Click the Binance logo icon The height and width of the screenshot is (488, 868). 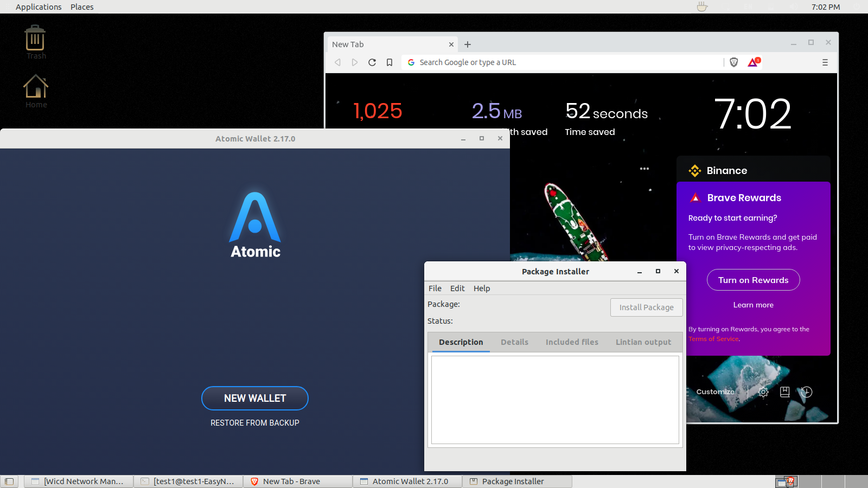[695, 171]
